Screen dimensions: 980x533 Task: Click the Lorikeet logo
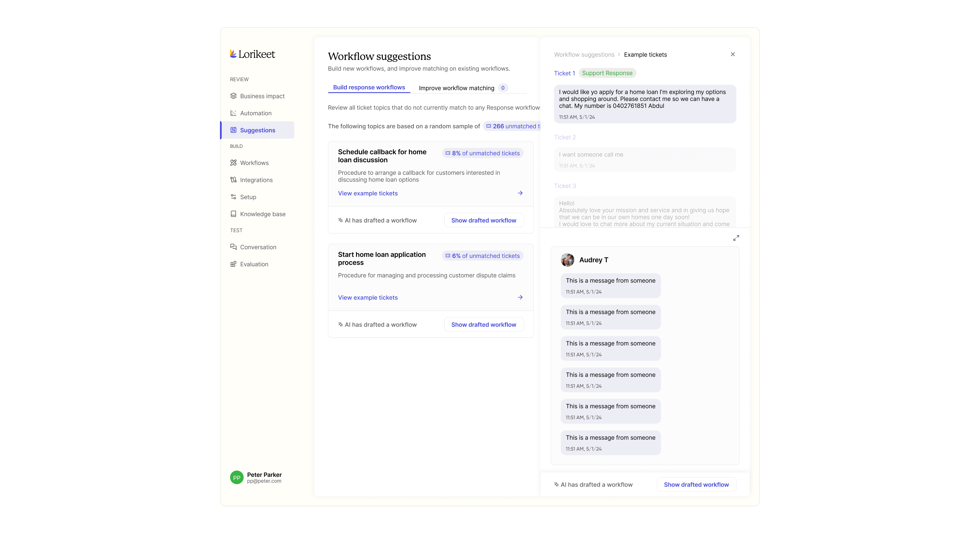[x=252, y=54]
